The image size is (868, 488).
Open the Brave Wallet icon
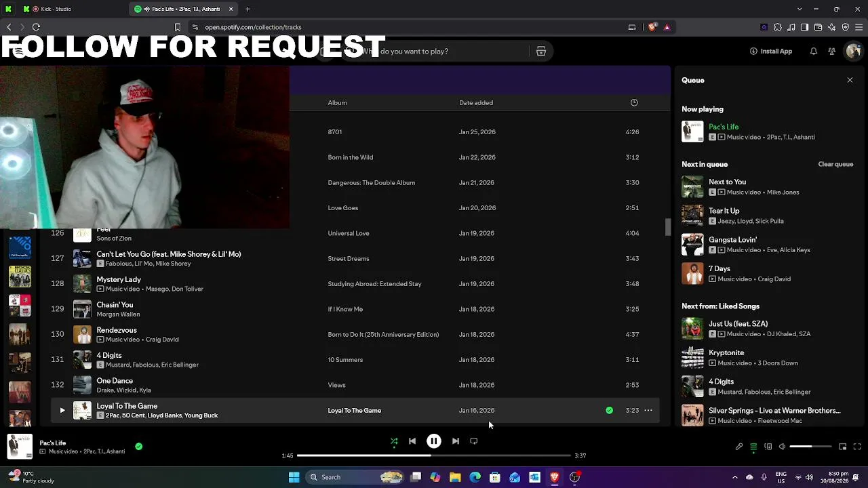(818, 27)
